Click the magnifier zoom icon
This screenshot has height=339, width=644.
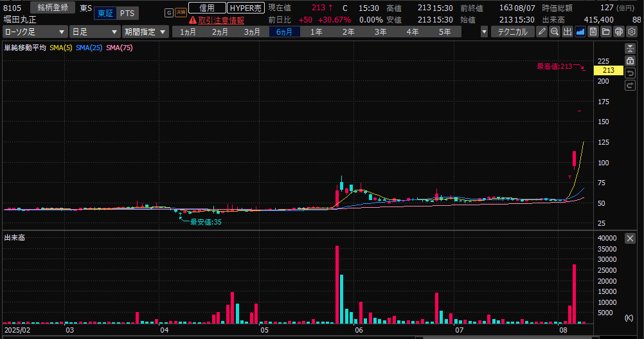pyautogui.click(x=555, y=32)
